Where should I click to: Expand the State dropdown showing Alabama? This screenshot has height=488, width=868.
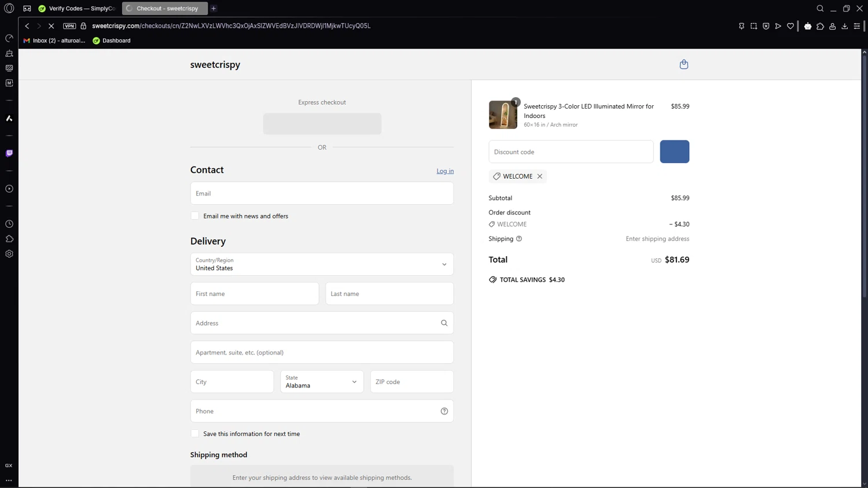point(322,382)
